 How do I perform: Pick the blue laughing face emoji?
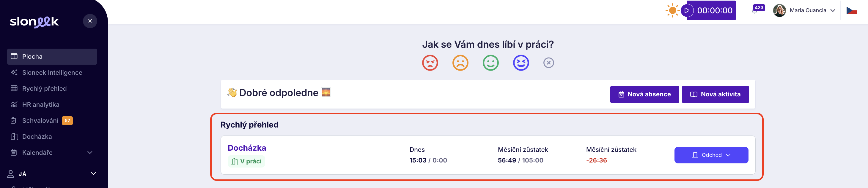[x=521, y=63]
